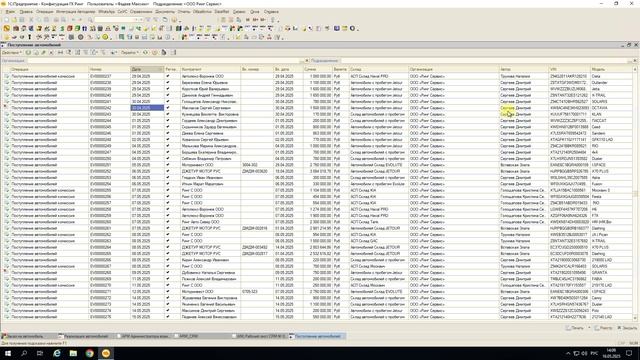This screenshot has width=640, height=360.
Task: Open the Перейти dropdown in list toolbar
Action: pyautogui.click(x=130, y=53)
